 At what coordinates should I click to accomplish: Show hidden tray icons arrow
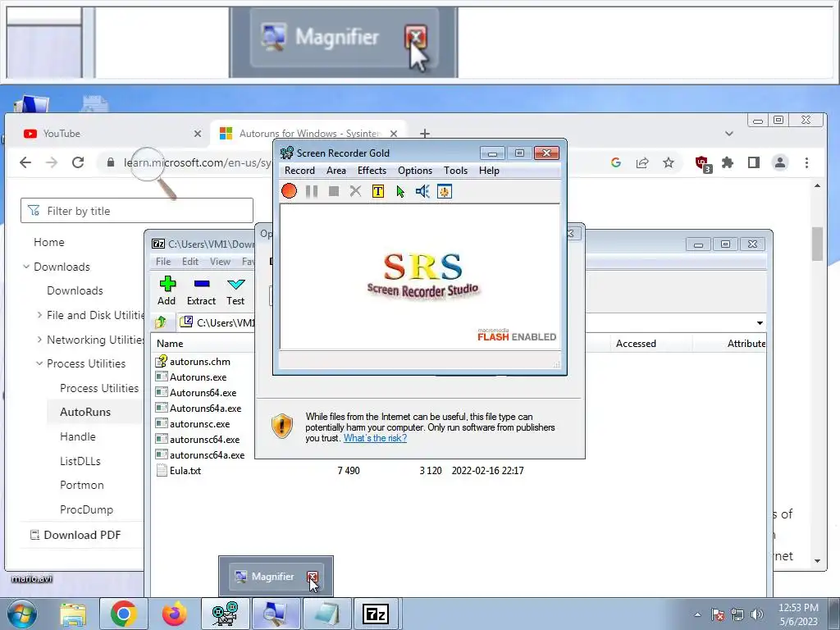pyautogui.click(x=697, y=614)
